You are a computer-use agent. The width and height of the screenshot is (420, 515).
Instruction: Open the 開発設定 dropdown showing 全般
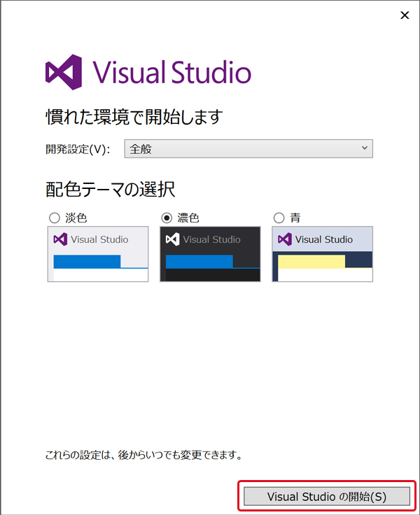(248, 149)
